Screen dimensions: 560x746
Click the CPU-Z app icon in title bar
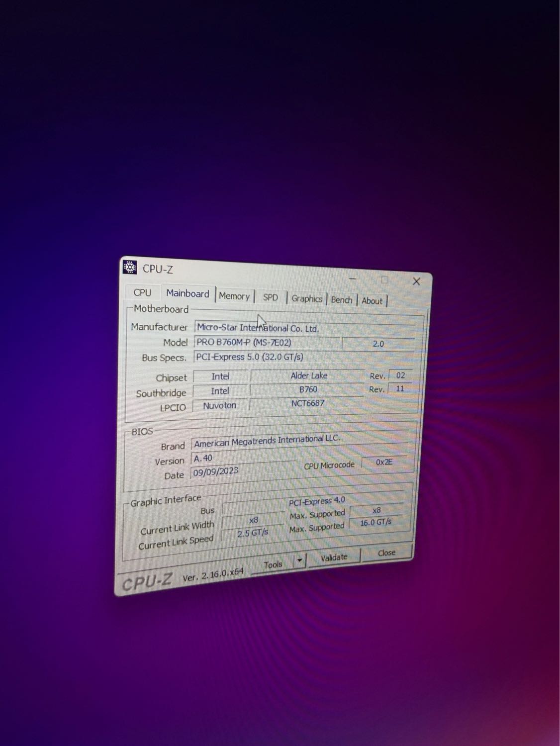tap(129, 268)
